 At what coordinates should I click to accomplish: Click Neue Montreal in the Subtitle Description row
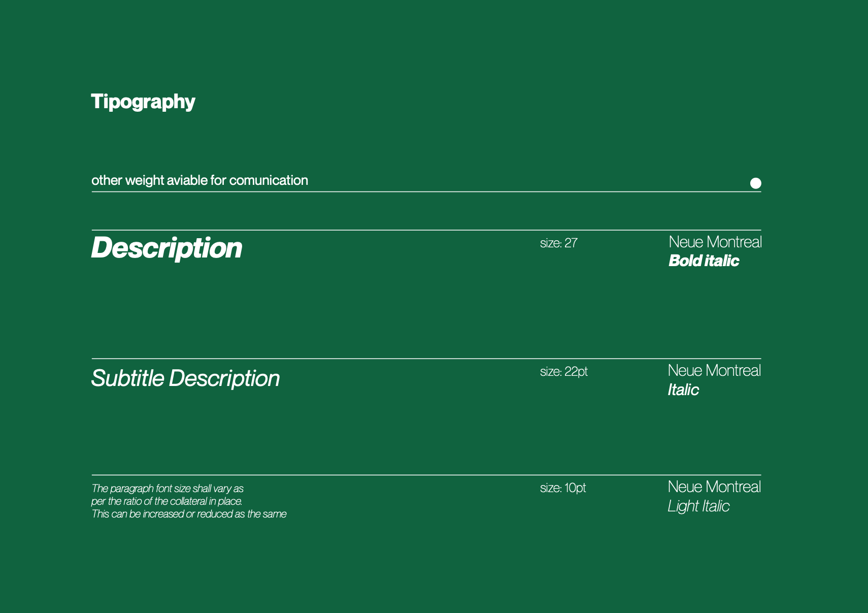pos(714,371)
